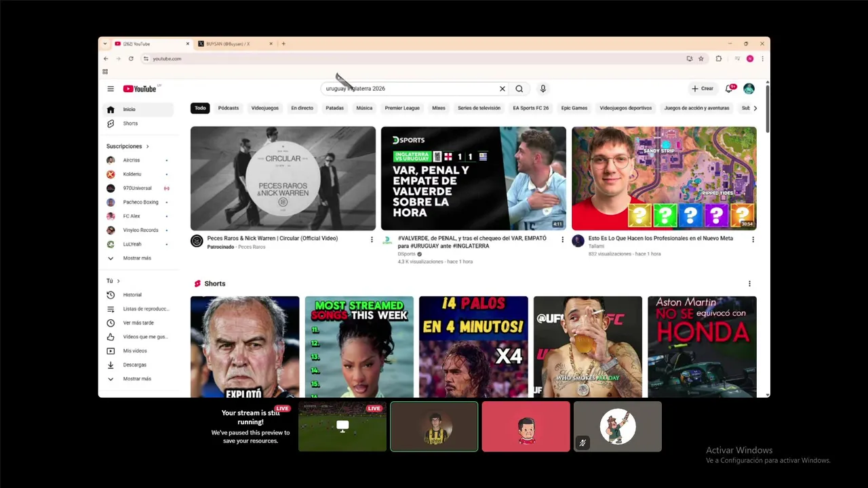
Task: Open options for the VALVERDE video
Action: 562,239
